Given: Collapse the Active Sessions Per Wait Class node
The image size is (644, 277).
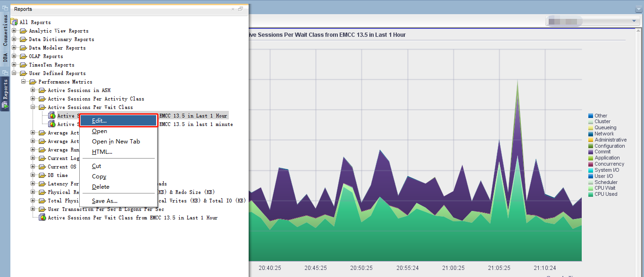Looking at the screenshot, I should point(33,107).
